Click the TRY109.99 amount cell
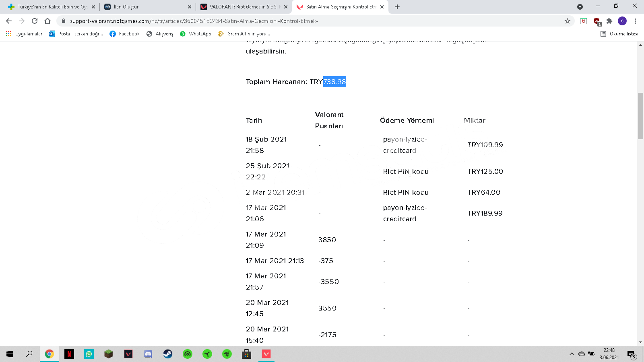This screenshot has width=644, height=362. 485,145
